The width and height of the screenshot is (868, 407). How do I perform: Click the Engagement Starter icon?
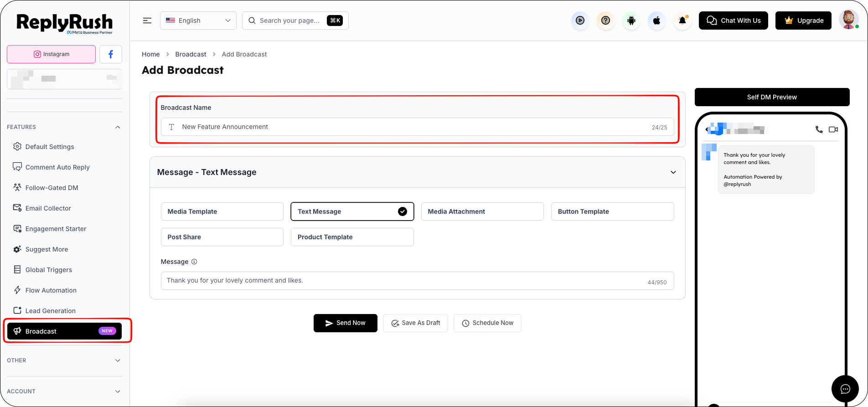click(x=17, y=228)
